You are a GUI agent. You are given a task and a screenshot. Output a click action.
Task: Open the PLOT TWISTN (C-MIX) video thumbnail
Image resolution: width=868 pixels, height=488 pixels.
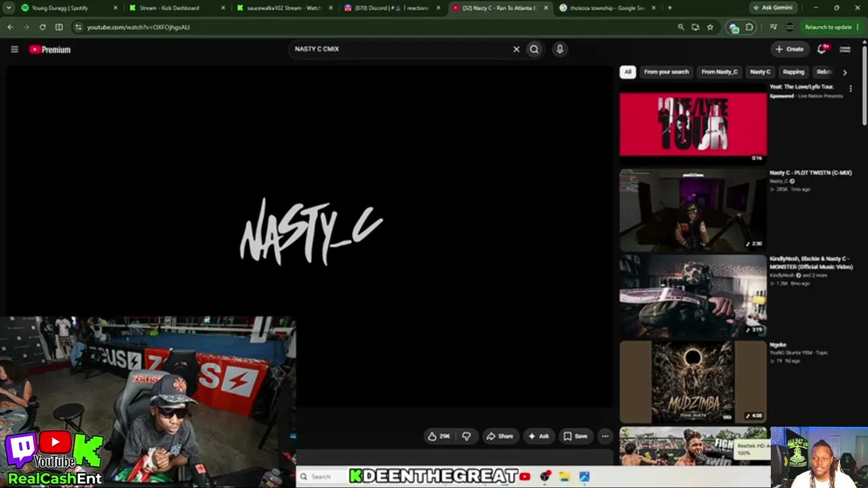tap(693, 210)
